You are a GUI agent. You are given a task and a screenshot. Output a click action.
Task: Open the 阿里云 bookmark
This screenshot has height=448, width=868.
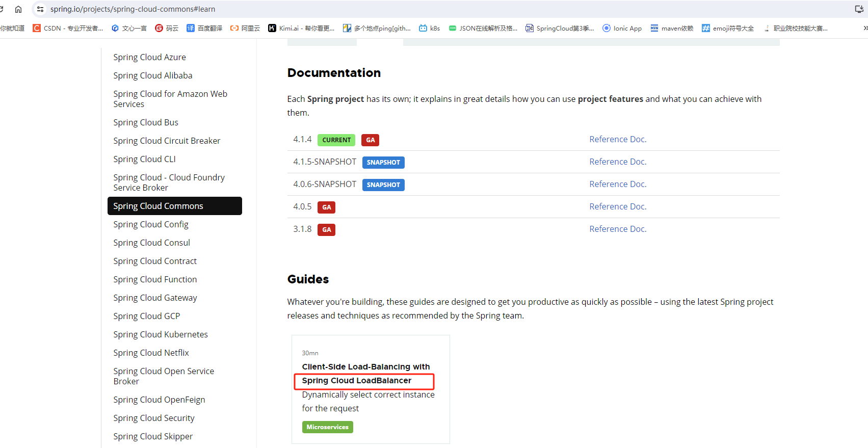[245, 28]
